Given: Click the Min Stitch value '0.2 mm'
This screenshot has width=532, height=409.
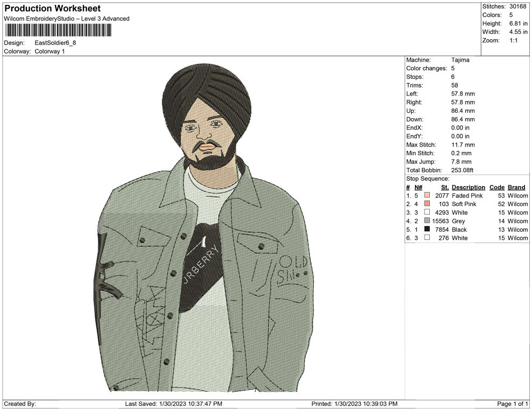Looking at the screenshot, I should [x=461, y=153].
